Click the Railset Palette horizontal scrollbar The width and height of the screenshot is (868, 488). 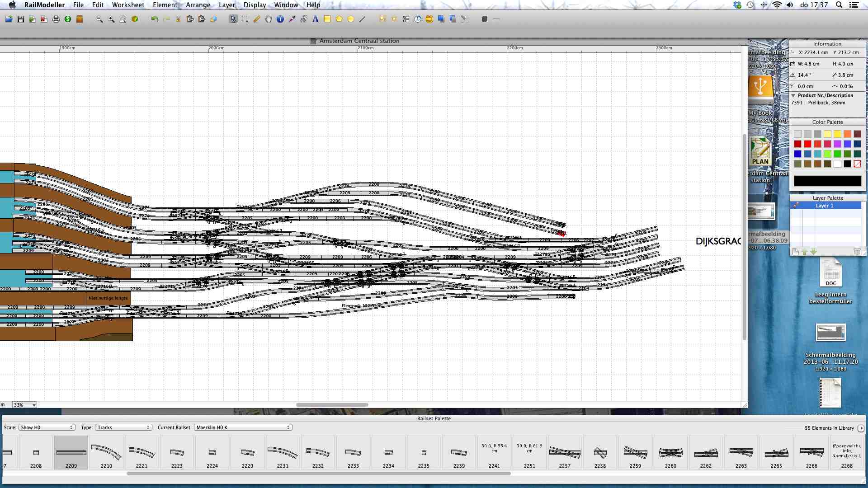click(319, 474)
